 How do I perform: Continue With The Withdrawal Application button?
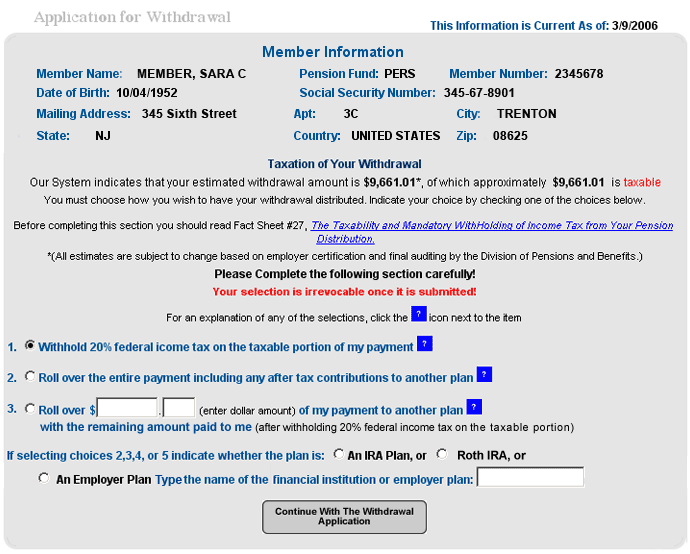(x=344, y=517)
